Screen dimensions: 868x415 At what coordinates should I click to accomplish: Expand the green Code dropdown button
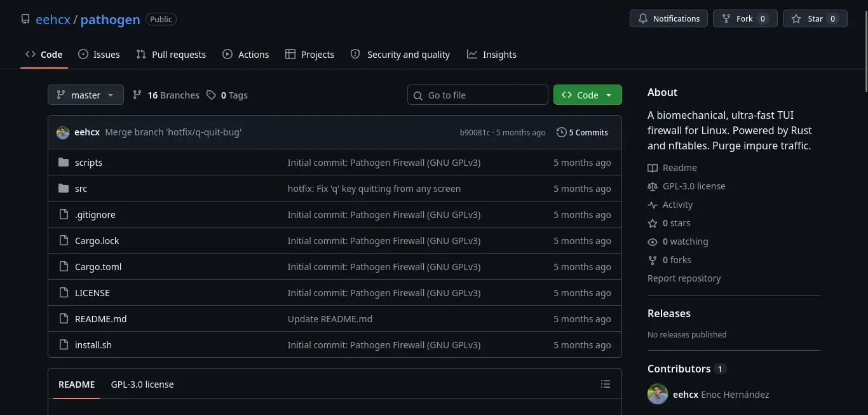point(588,95)
